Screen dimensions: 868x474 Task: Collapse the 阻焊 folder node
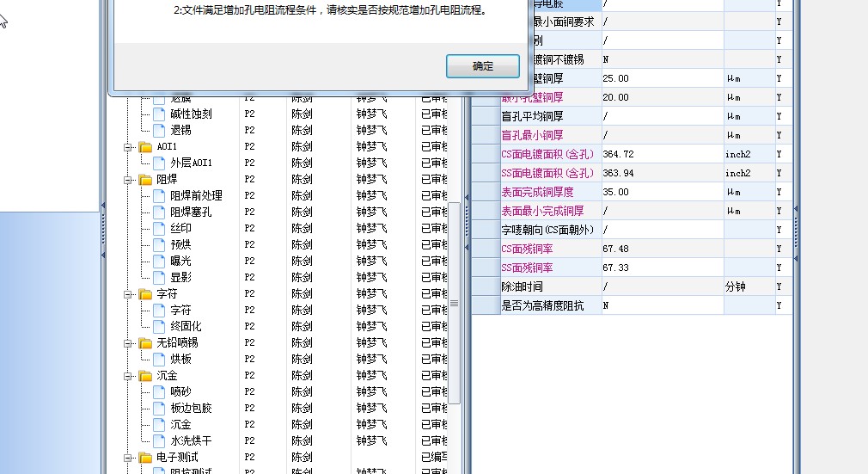click(128, 180)
